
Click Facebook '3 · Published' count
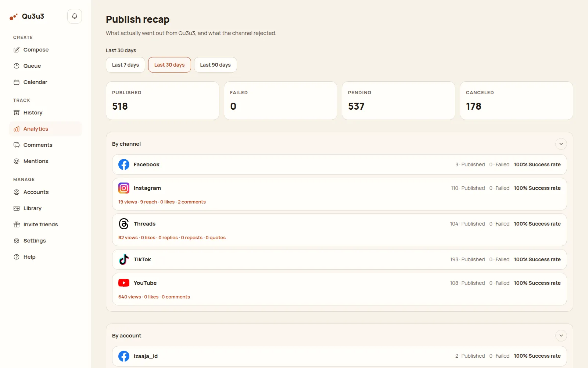click(470, 164)
